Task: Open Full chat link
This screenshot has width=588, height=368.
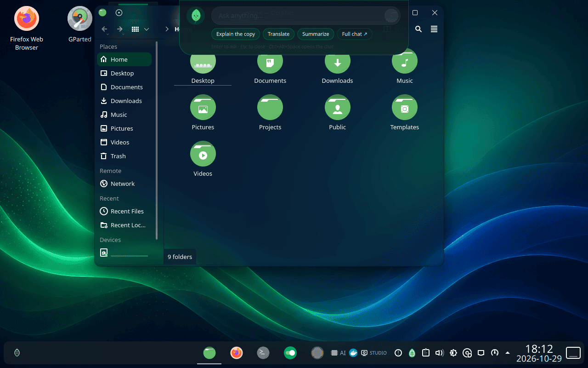Action: 355,34
